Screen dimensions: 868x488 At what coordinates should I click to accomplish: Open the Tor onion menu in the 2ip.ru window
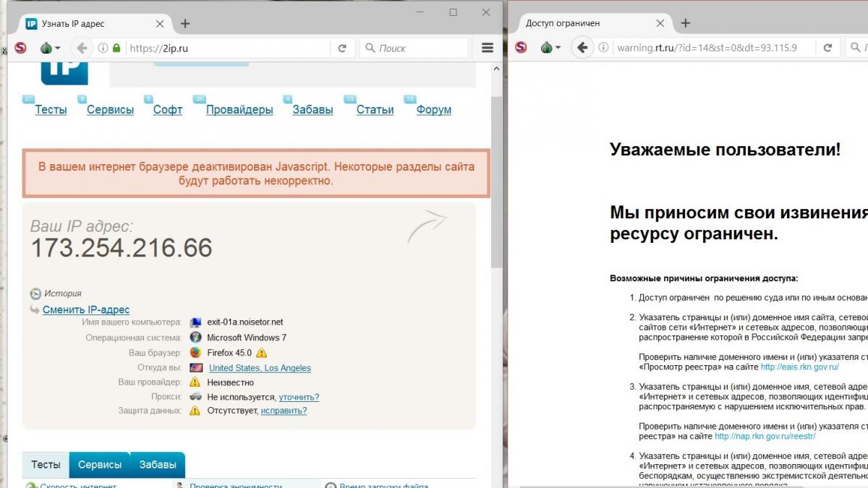pos(48,48)
